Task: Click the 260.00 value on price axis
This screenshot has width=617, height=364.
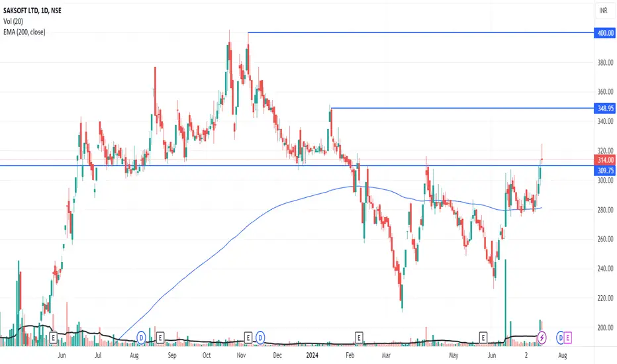Action: (605, 239)
